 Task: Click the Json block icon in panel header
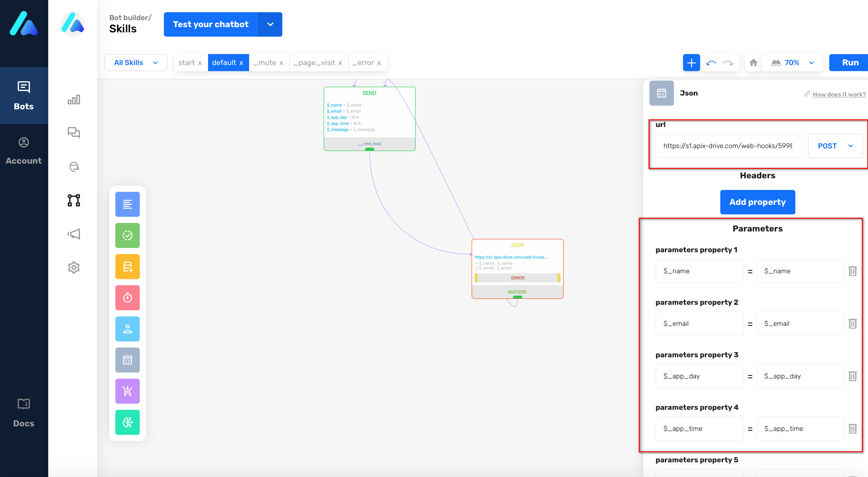pyautogui.click(x=661, y=93)
